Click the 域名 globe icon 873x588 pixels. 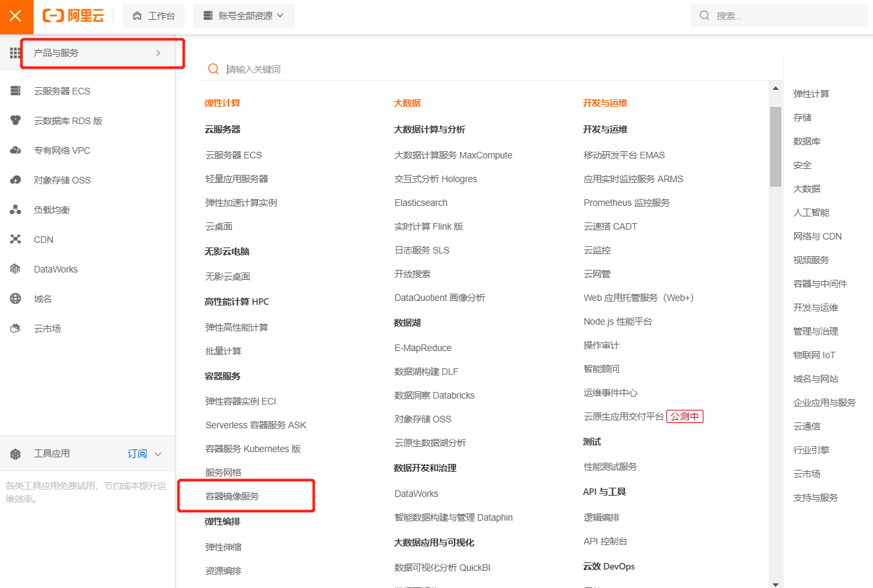(x=15, y=299)
